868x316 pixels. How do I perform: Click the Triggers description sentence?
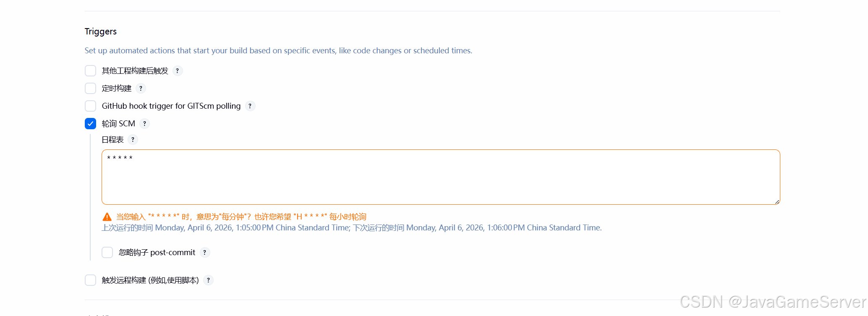pos(278,51)
